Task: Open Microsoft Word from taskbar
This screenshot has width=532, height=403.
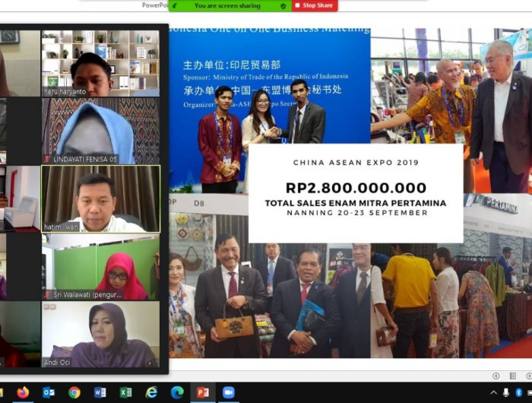Action: tap(100, 392)
